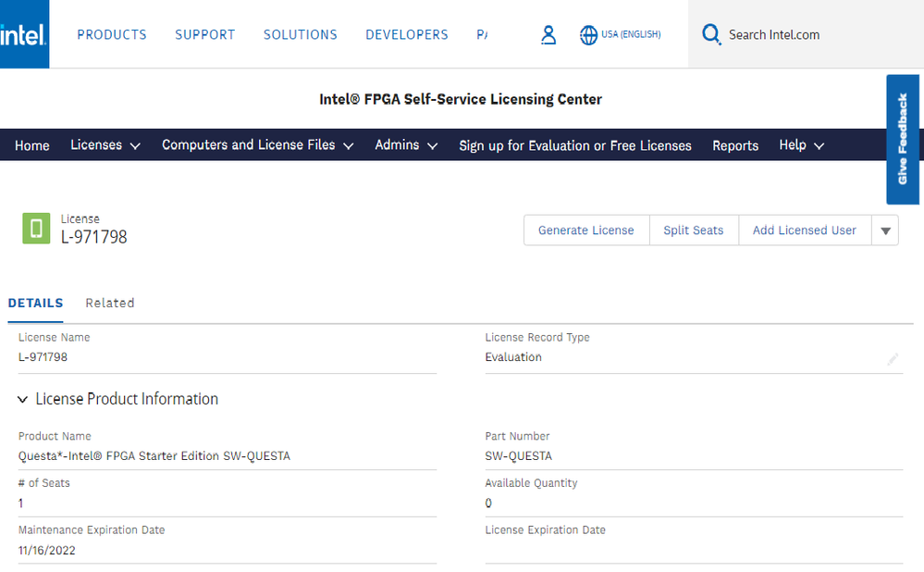The width and height of the screenshot is (924, 572).
Task: Click the globe language icon
Action: [x=588, y=35]
